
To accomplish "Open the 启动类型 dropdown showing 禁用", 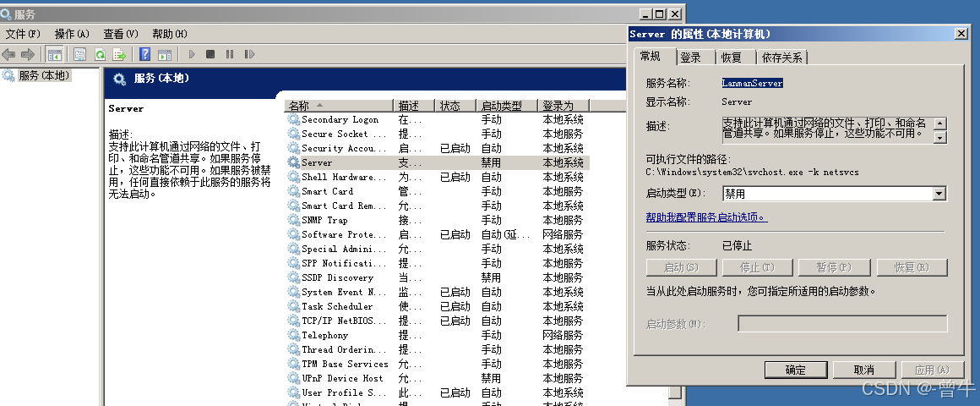I will pyautogui.click(x=835, y=194).
